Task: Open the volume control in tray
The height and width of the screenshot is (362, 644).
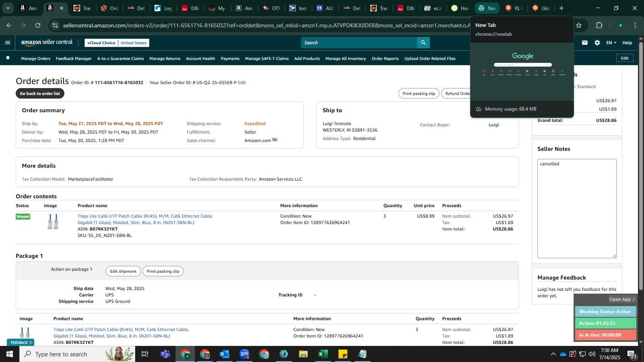Action: click(592, 354)
